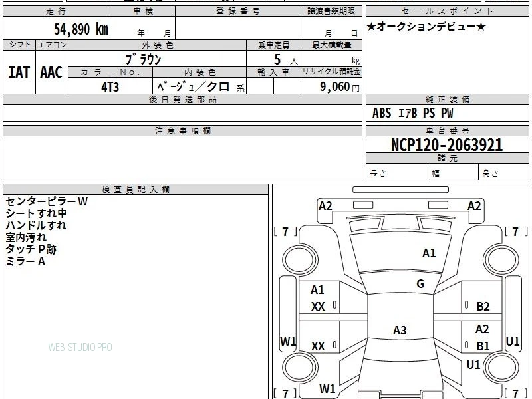Click the A1 mark on the hood
Screen dimensions: 532x399
coord(429,253)
